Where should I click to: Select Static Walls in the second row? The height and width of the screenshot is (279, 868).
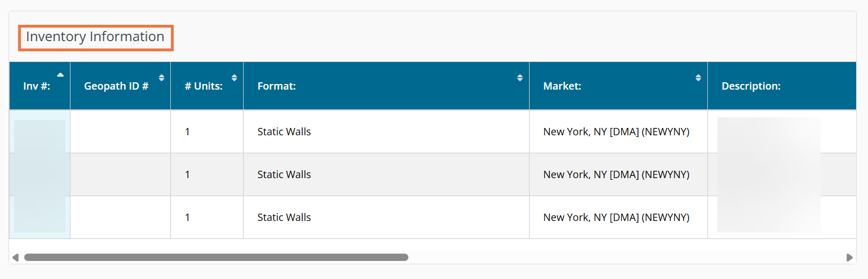284,175
